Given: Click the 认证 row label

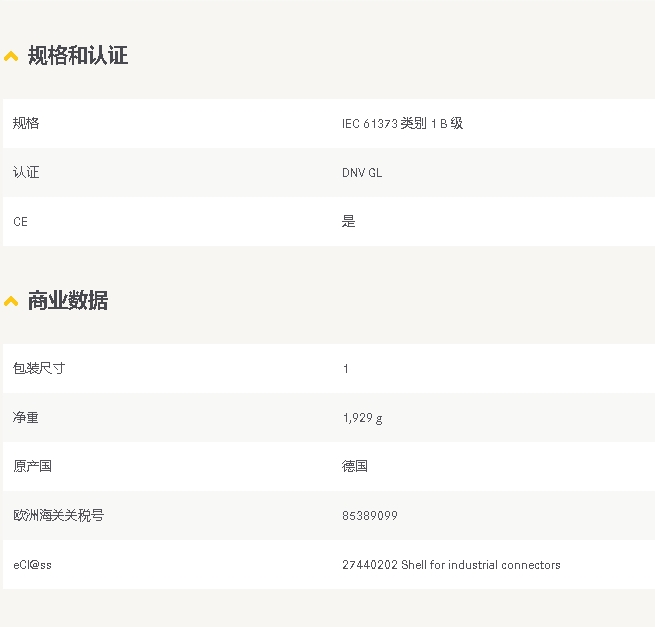Looking at the screenshot, I should pyautogui.click(x=26, y=172).
